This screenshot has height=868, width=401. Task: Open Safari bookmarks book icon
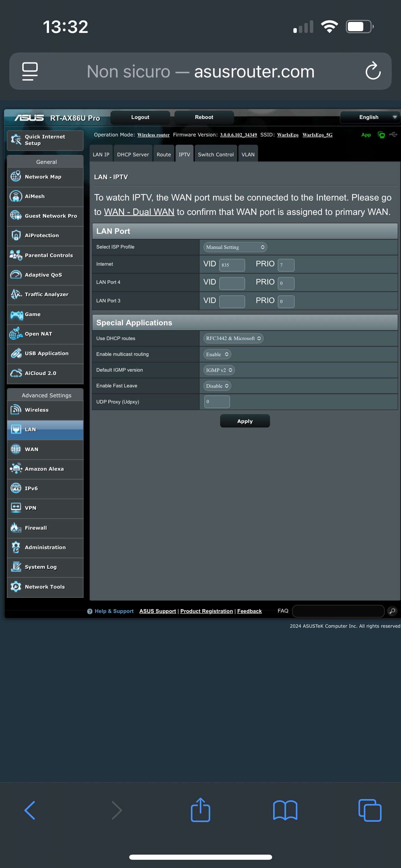(x=285, y=810)
